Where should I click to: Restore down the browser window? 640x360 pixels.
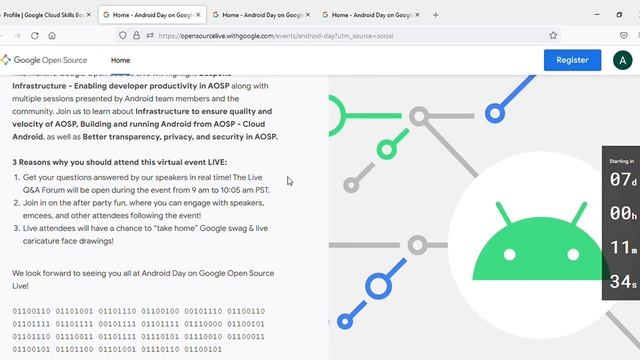tap(619, 15)
